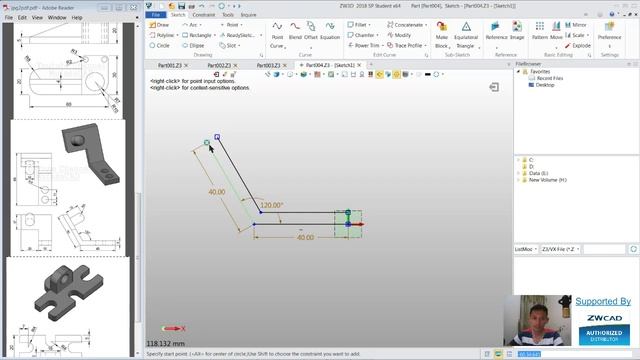Switch to the Part001.Z3 document tab

170,65
